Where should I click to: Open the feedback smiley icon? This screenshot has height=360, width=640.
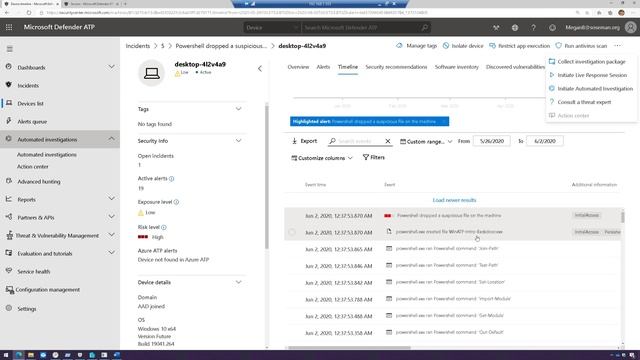552,27
